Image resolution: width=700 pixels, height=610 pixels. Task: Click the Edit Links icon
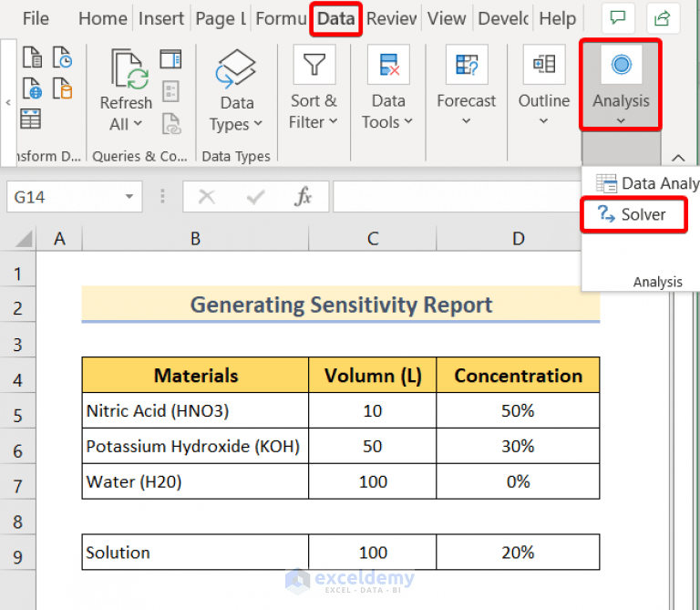click(x=171, y=124)
